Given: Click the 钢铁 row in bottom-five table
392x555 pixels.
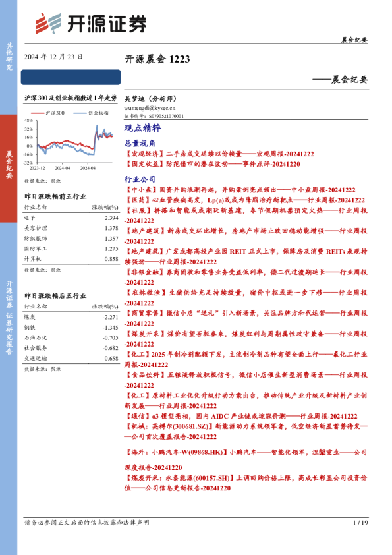Looking at the screenshot, I should (x=71, y=328).
